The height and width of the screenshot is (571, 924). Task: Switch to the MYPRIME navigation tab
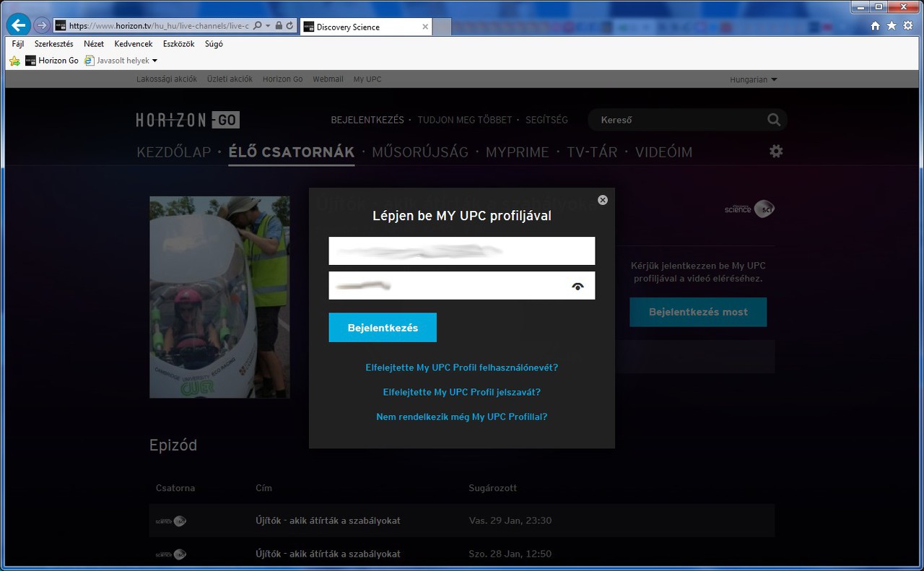[x=518, y=152]
